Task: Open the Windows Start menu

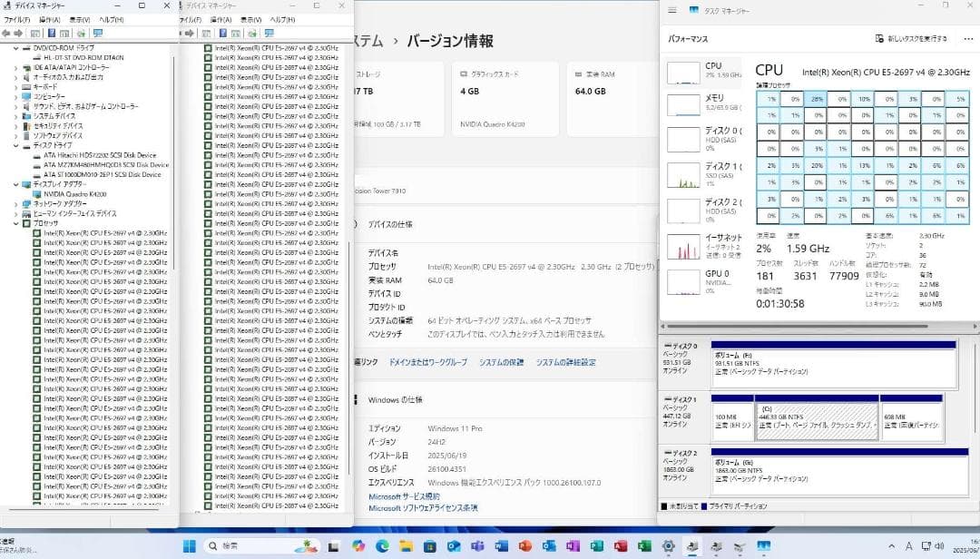Action: (190, 547)
